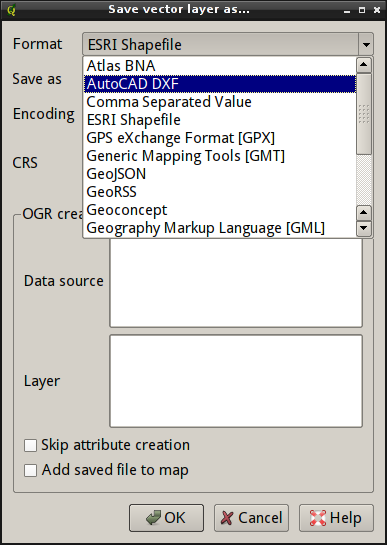Click the QGIS logo icon in title bar
Image resolution: width=387 pixels, height=545 pixels.
click(x=11, y=10)
